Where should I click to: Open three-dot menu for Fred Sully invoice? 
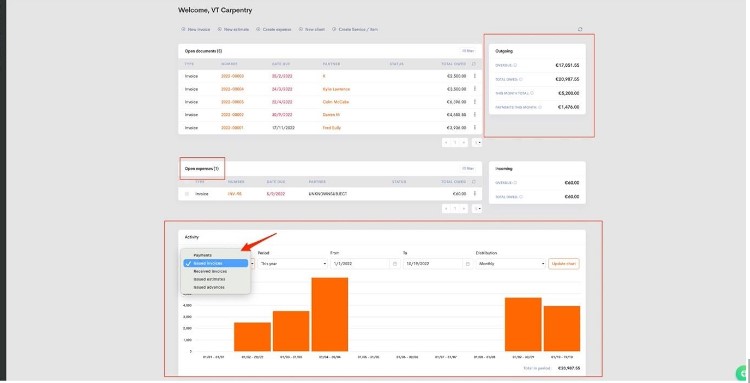click(474, 128)
